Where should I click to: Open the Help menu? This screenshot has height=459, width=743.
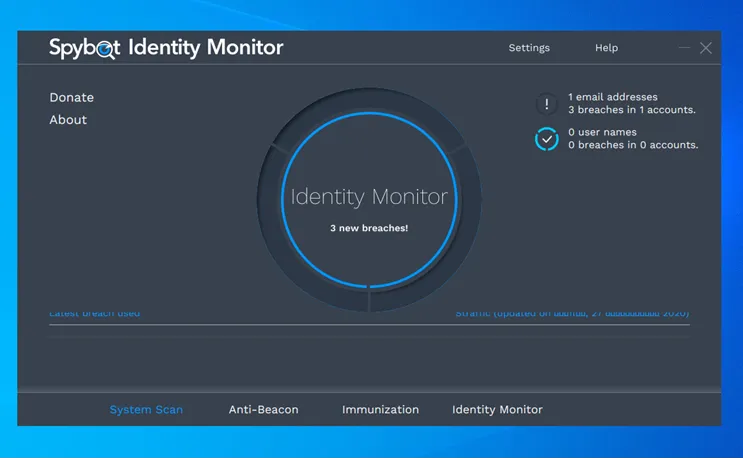(606, 48)
